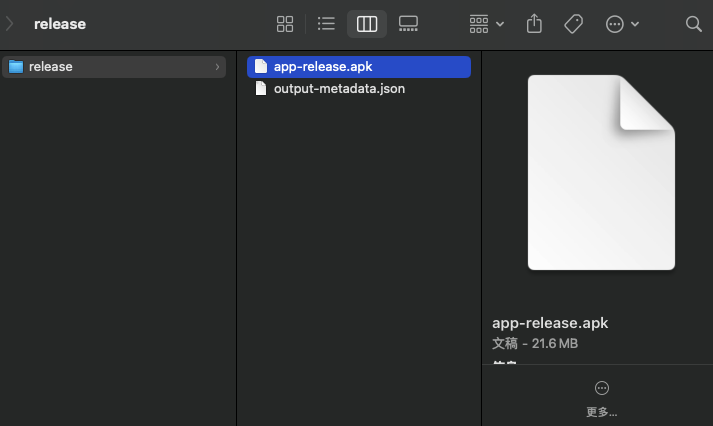This screenshot has width=713, height=426.
Task: Open the toolbar action ellipsis menu
Action: (x=622, y=24)
